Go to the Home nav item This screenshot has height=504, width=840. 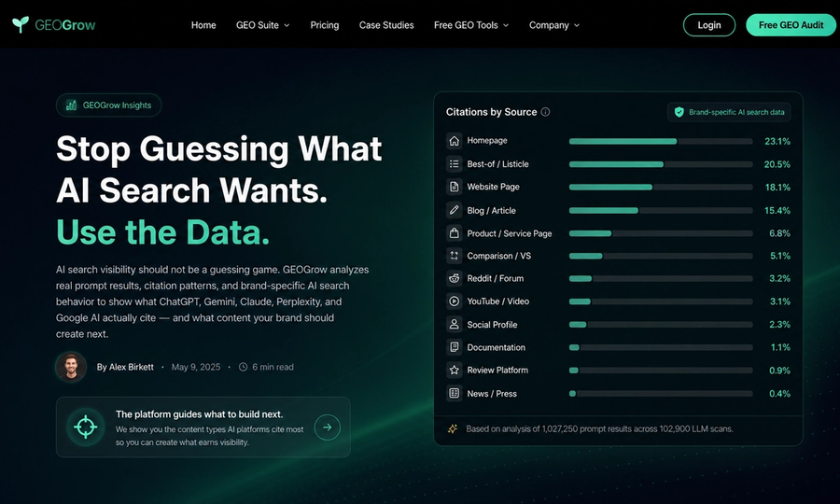click(203, 25)
